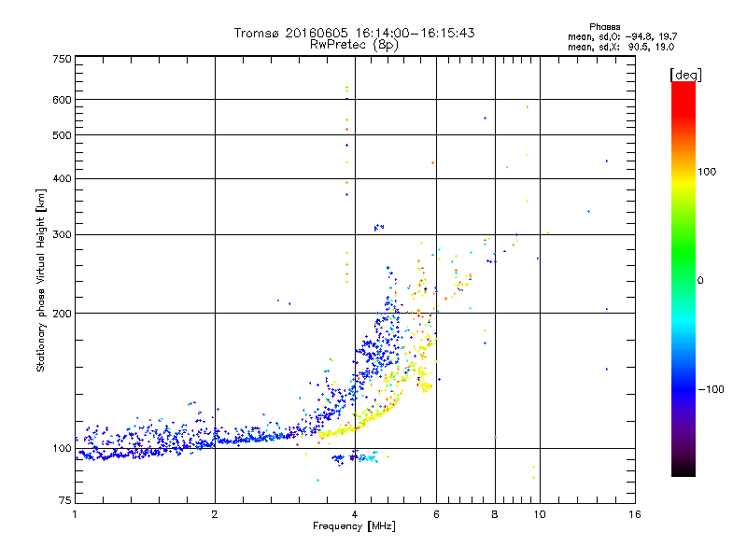Click the colorbar tick label '-100'
The width and height of the screenshot is (747, 560).
coord(711,389)
